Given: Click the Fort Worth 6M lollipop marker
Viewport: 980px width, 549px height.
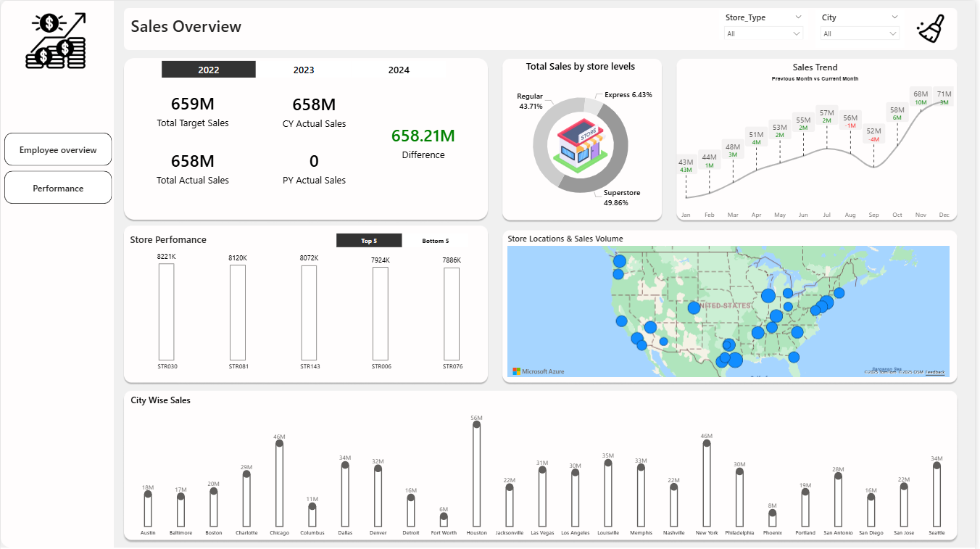Looking at the screenshot, I should (444, 516).
